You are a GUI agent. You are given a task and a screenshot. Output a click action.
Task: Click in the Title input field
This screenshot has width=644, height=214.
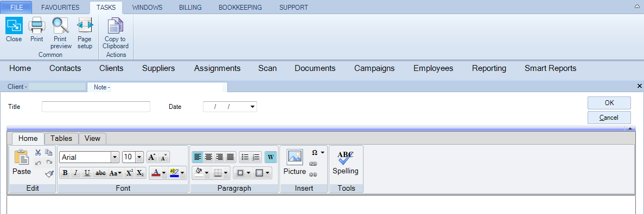click(x=96, y=107)
